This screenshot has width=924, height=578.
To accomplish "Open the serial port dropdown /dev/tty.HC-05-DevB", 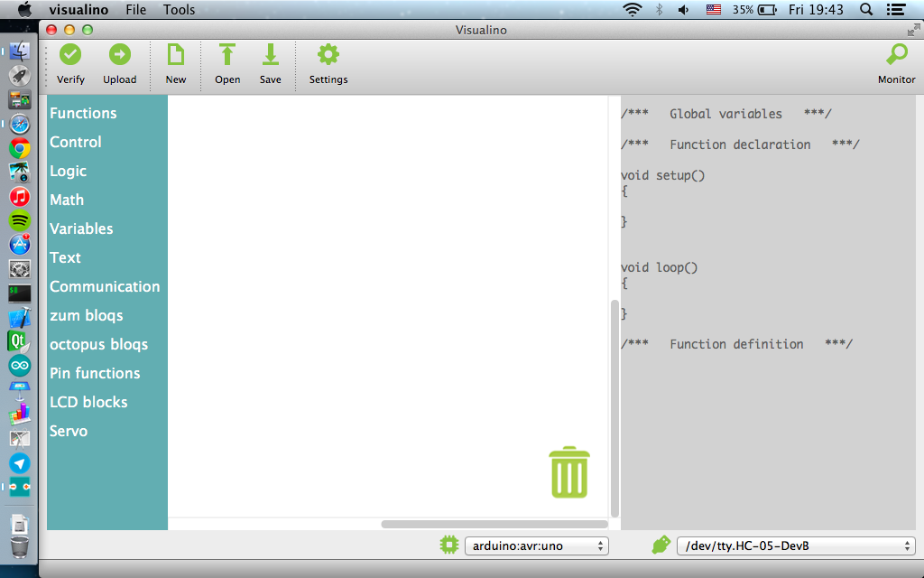I will tap(796, 545).
